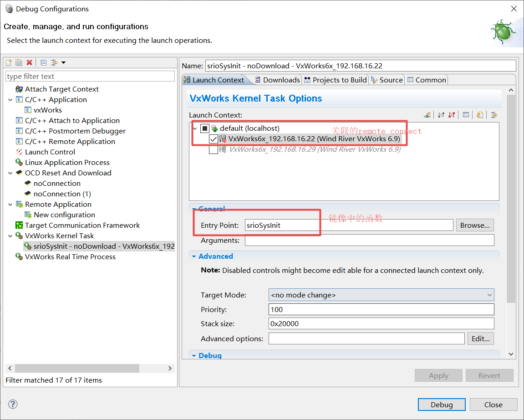Duplicate the selected launch configuration
Screen dimensions: 524x420
(18, 62)
